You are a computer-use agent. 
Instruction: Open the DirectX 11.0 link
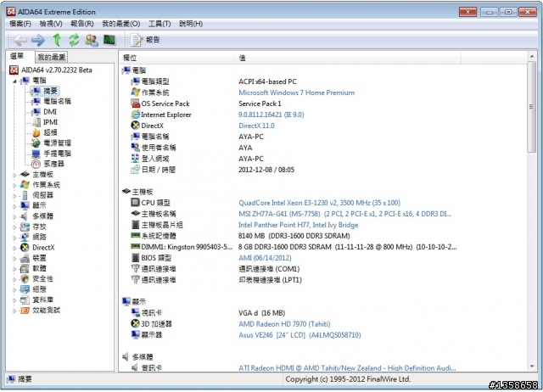(x=256, y=126)
